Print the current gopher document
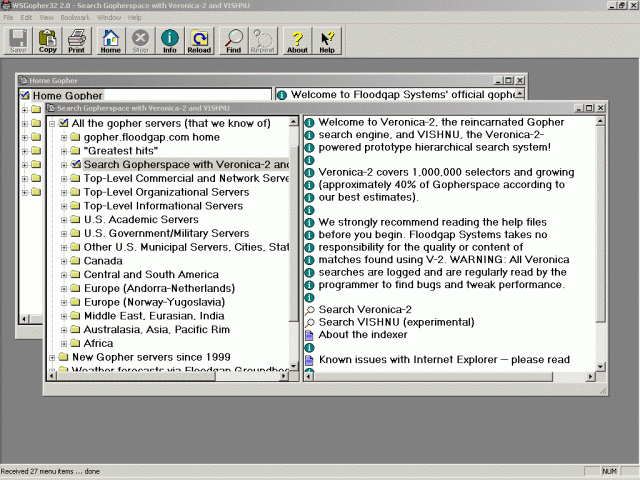640x480 pixels. pyautogui.click(x=76, y=40)
